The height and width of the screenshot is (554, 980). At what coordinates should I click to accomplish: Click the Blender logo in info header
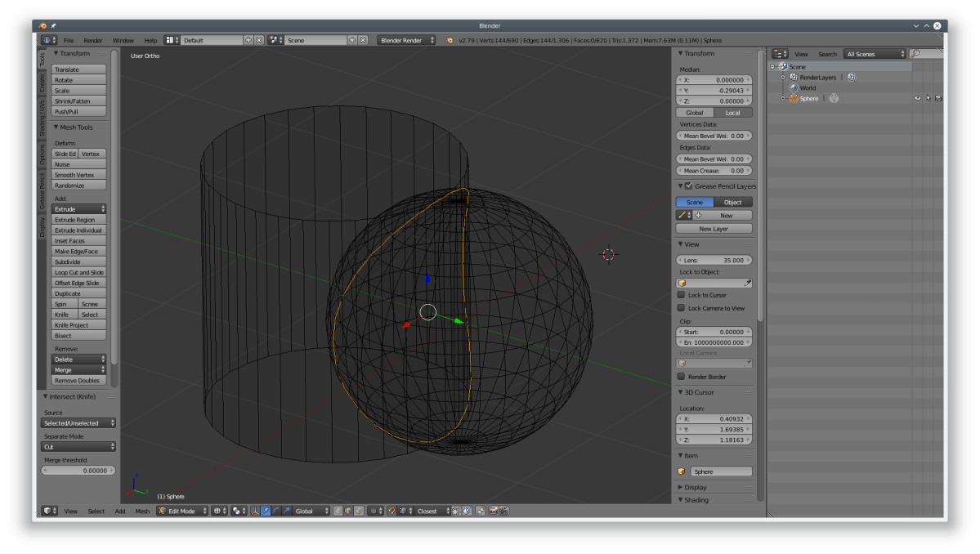pos(450,40)
